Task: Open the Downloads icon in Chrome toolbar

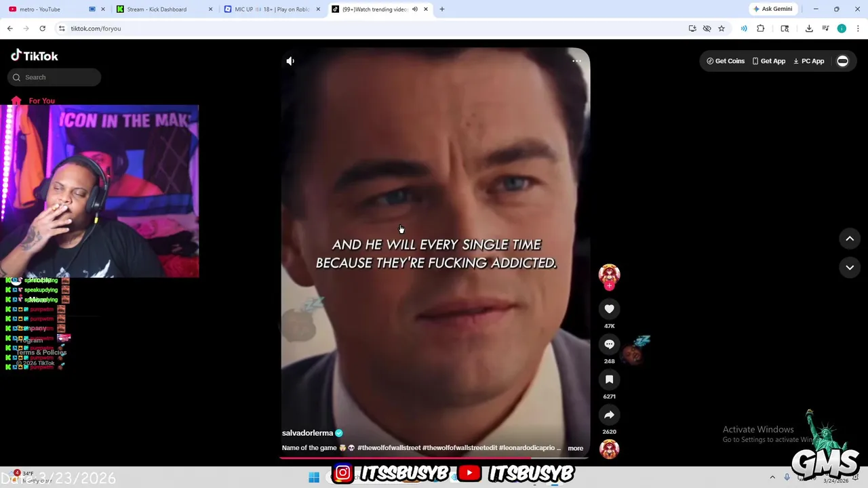Action: 809,28
